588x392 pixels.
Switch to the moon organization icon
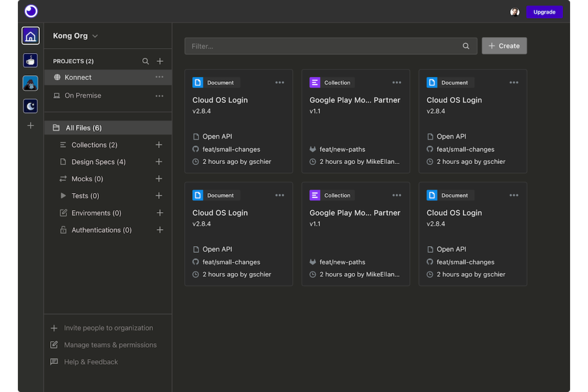(31, 106)
